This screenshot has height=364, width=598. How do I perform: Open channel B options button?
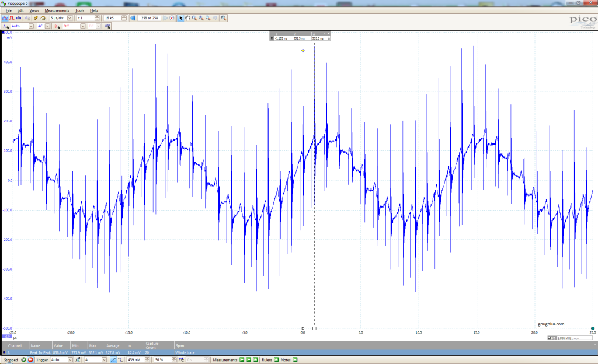[57, 26]
